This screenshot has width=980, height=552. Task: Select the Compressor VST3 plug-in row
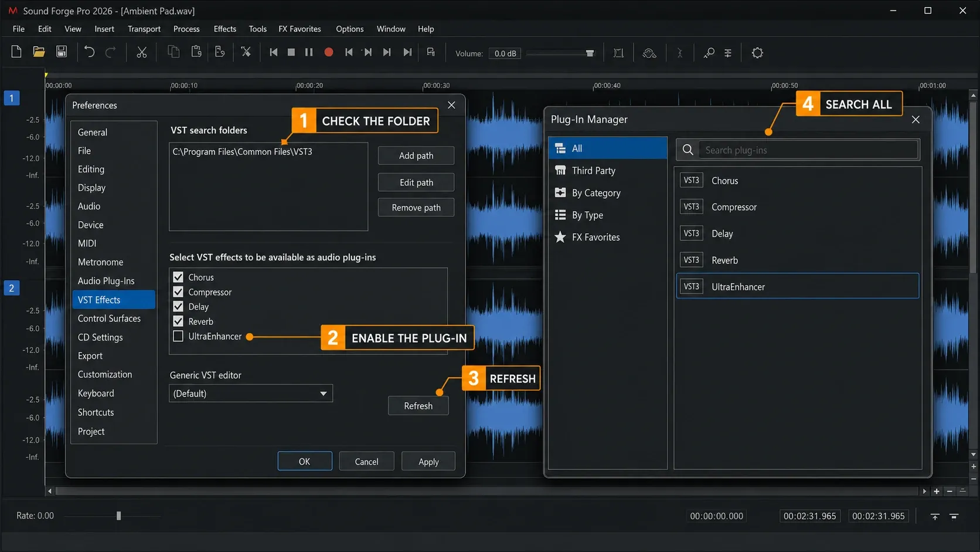click(798, 207)
